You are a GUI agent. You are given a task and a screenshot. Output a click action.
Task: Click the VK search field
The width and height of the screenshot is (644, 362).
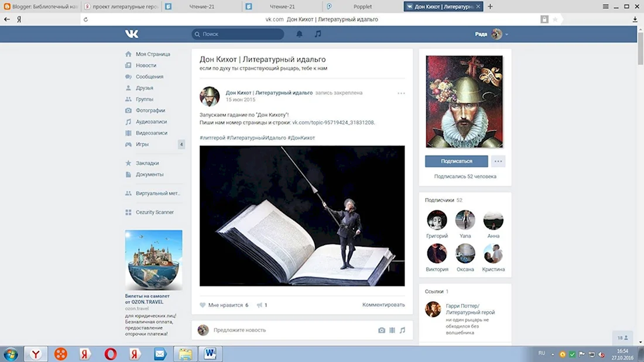tap(238, 34)
